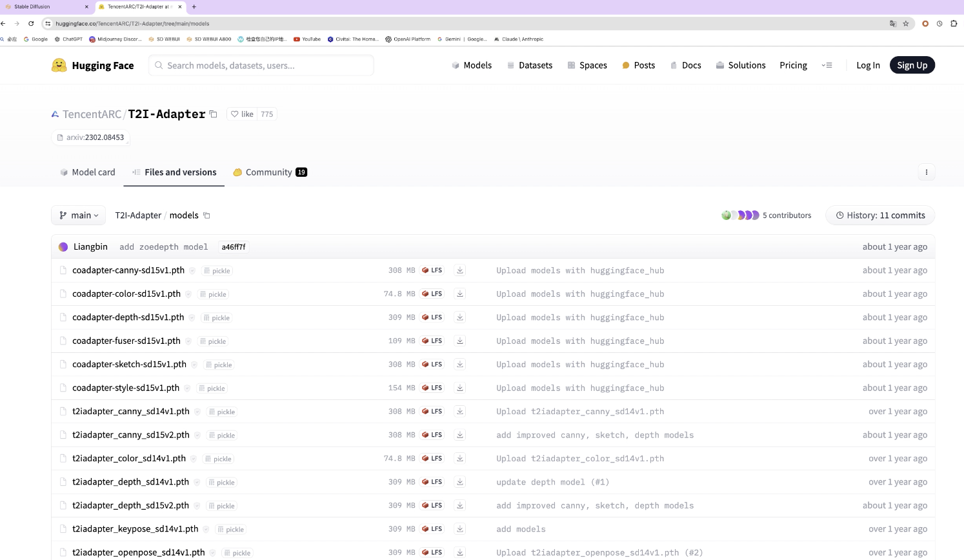Open the ChatGPT bookmark

pyautogui.click(x=68, y=39)
